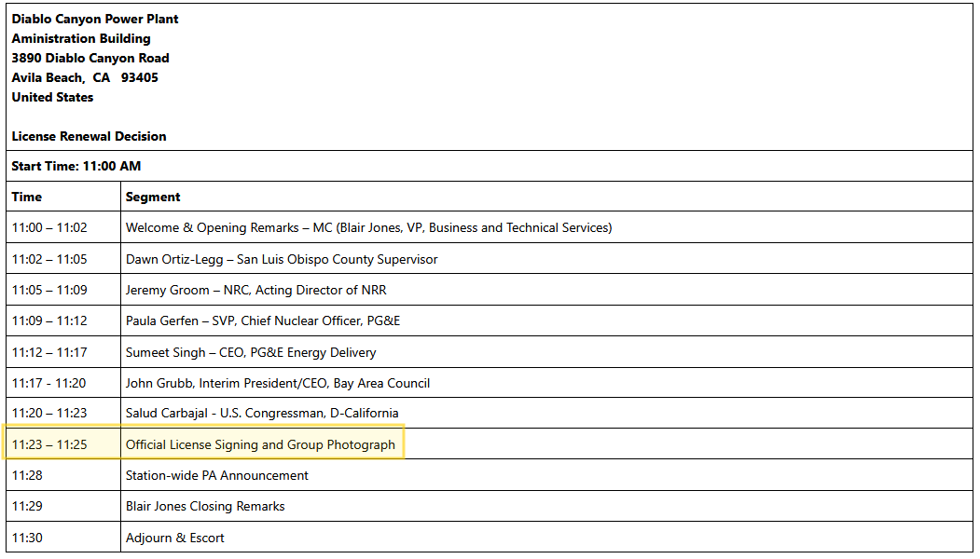Select the 'Diablo Canyon Power Plant' heading text
Screen dimensions: 980x559
pos(95,20)
